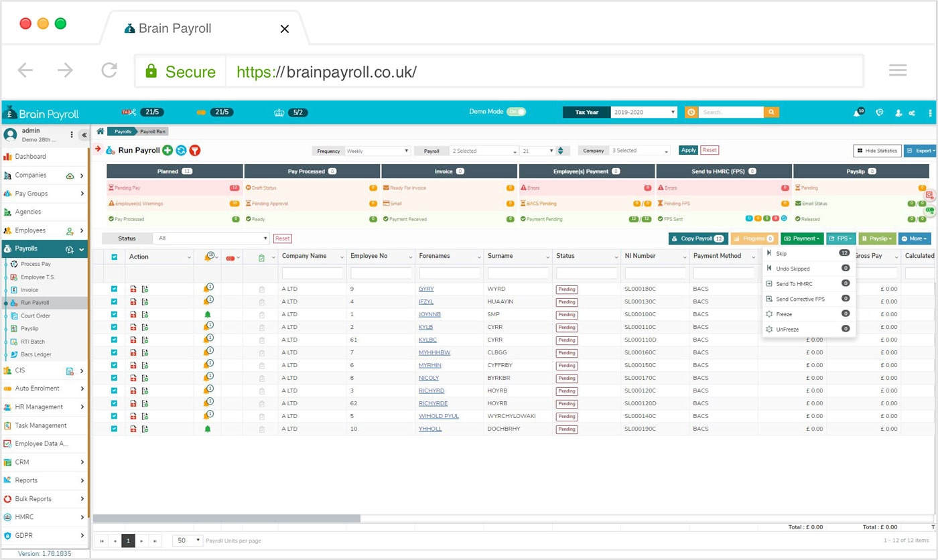This screenshot has width=938, height=560.
Task: Click the red payslip action icon for GYRY
Action: point(133,289)
